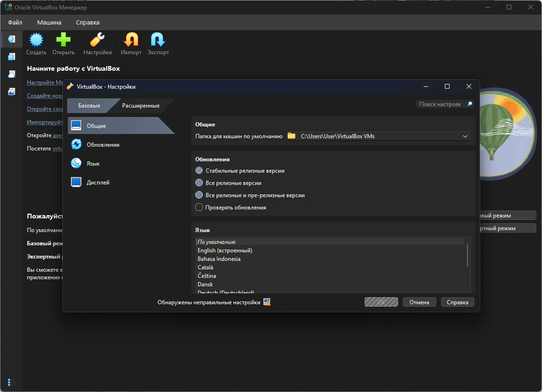
Task: Click the green plus Открыть icon
Action: coord(63,40)
